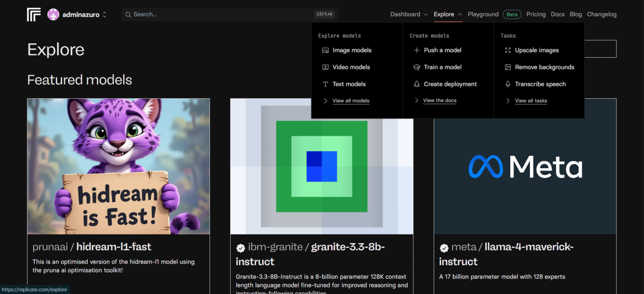Open prunaai / hidream-l1-fast model link
This screenshot has height=294, width=644.
92,247
